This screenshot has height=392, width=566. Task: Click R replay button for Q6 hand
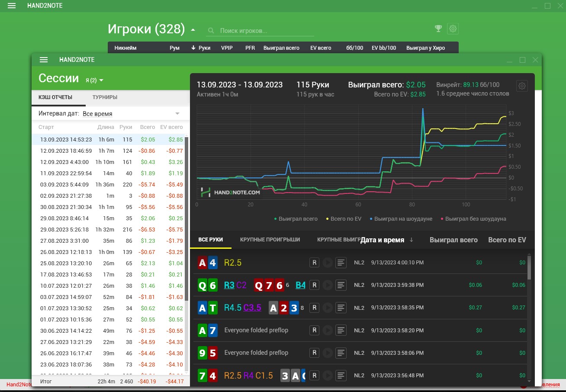coord(315,285)
